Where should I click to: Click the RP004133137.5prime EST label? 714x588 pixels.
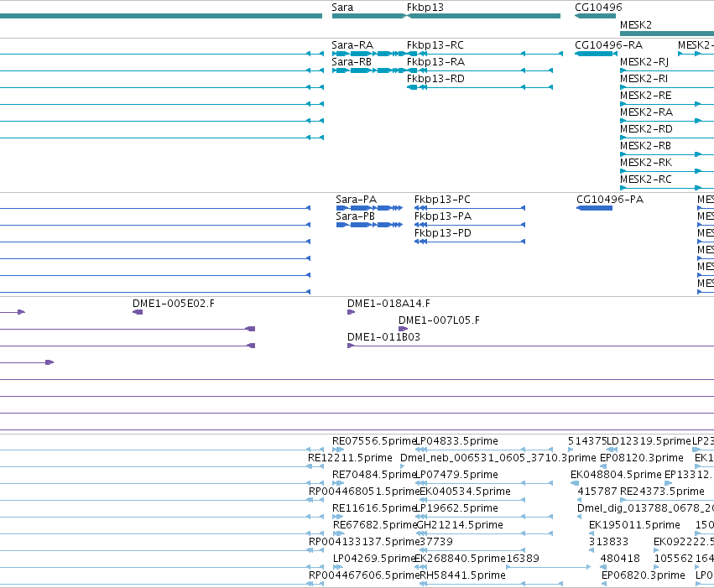(x=363, y=542)
